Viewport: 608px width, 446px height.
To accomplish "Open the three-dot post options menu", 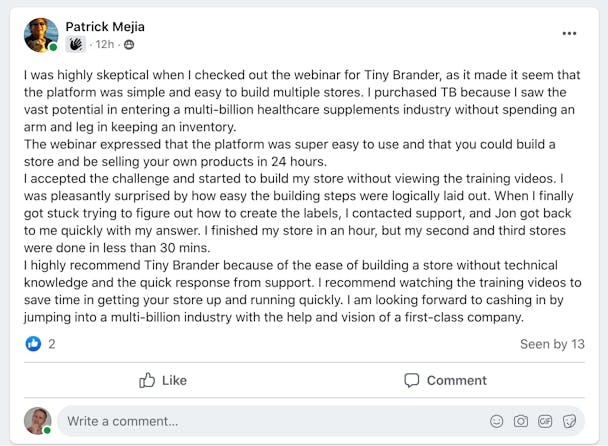I will pyautogui.click(x=569, y=33).
